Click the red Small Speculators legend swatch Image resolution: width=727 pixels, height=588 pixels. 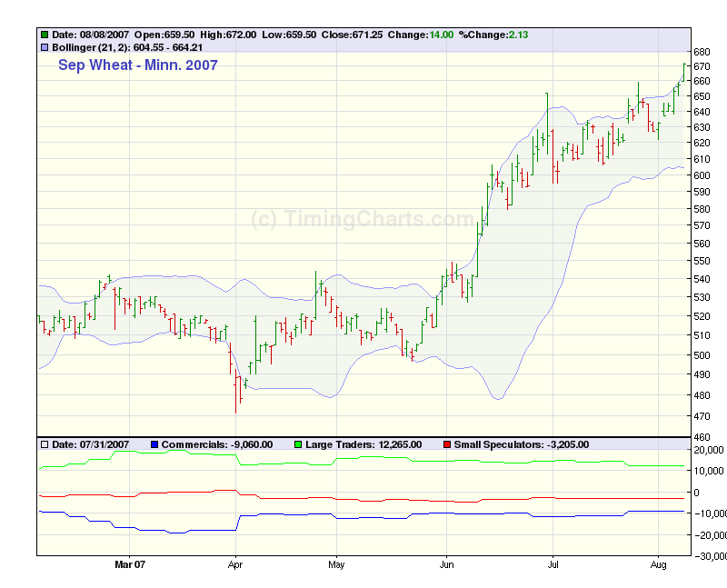[447, 444]
